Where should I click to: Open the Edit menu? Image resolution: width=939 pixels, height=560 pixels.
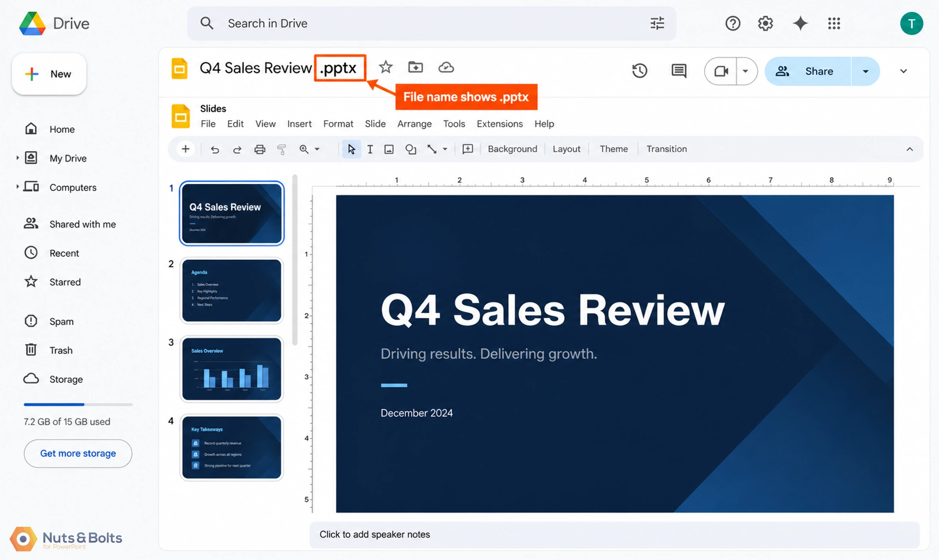coord(235,124)
